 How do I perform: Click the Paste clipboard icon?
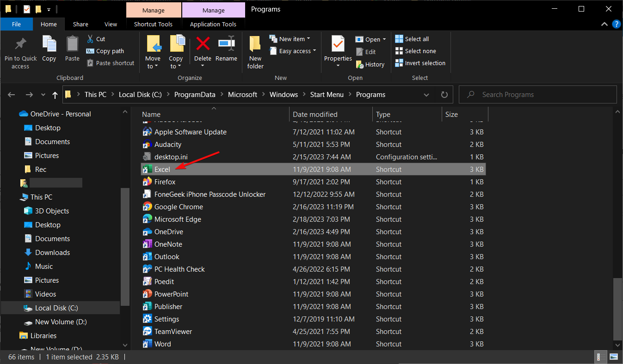point(72,44)
